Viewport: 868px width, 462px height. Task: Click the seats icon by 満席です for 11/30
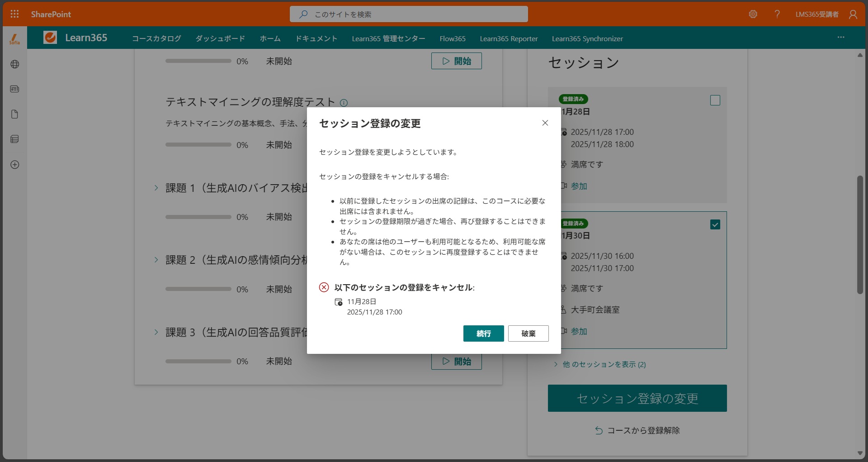pos(563,288)
